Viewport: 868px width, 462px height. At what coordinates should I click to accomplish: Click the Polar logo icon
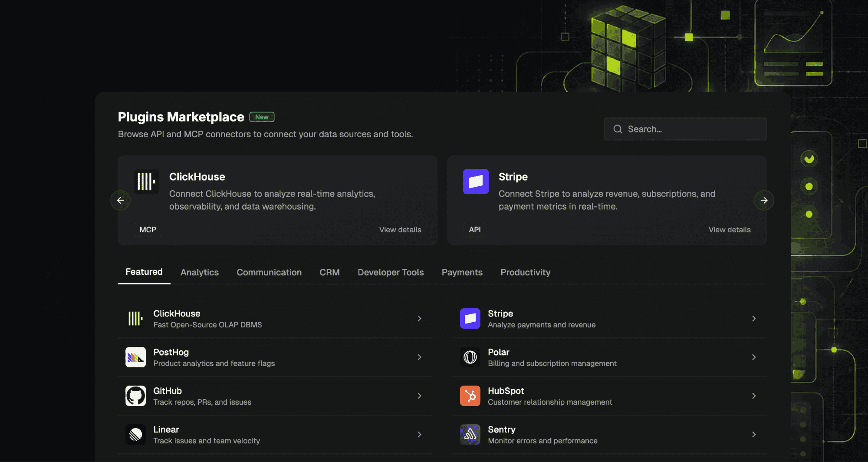click(x=470, y=357)
